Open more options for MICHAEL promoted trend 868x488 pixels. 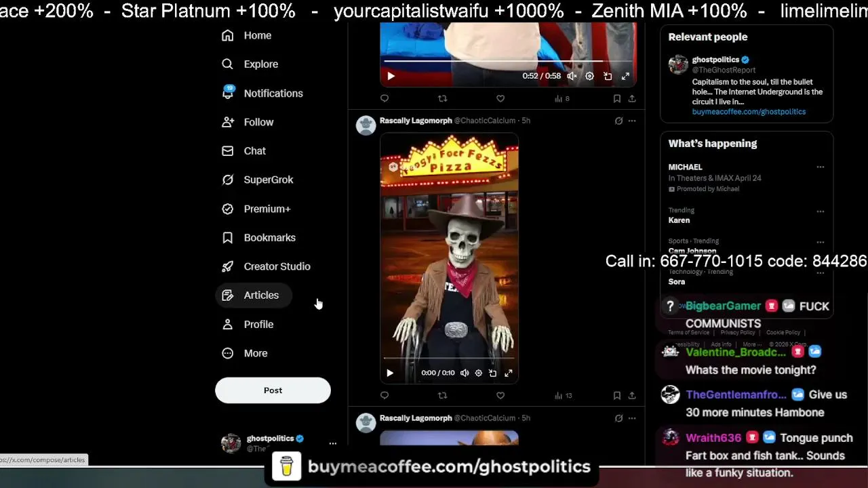point(820,167)
